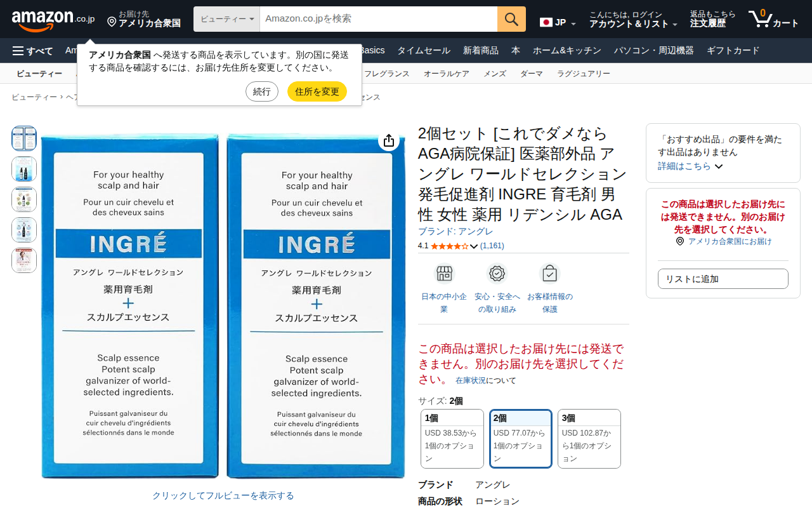Expand the アカウント＆リスト account menu
The image size is (812, 508).
click(633, 19)
